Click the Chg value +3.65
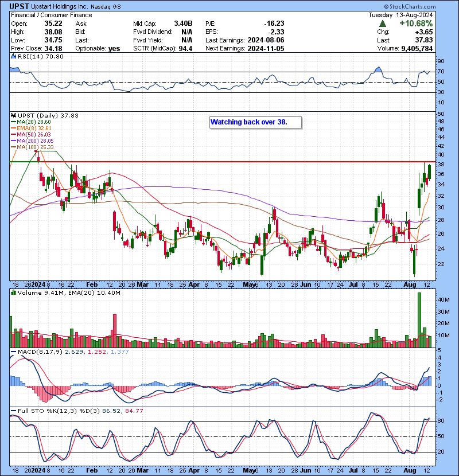Screen dimensions: 459x476 [425, 32]
